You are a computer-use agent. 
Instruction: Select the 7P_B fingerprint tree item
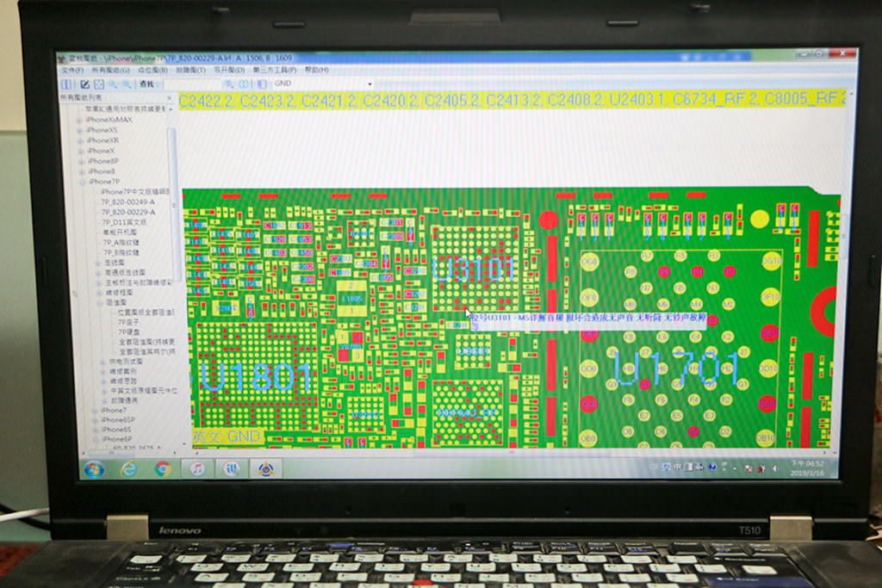121,252
